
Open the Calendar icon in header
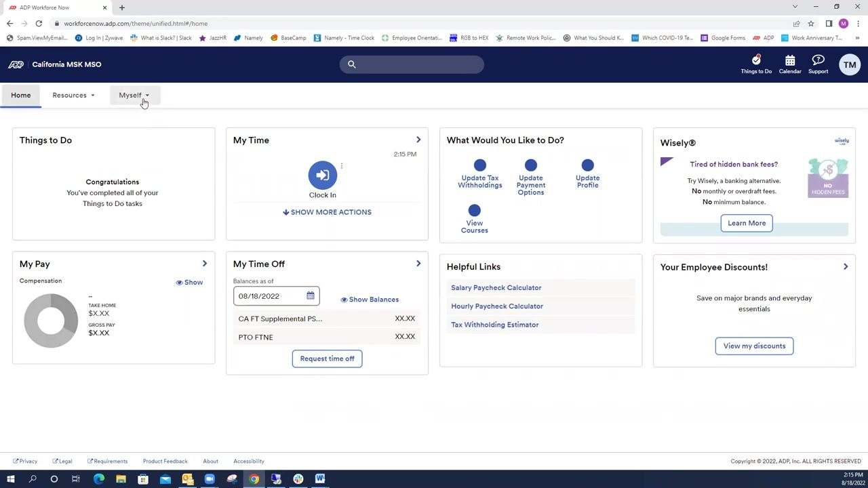point(790,60)
